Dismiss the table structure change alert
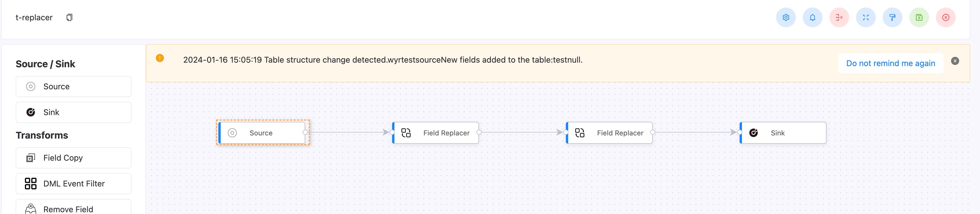The height and width of the screenshot is (214, 980). point(955,61)
